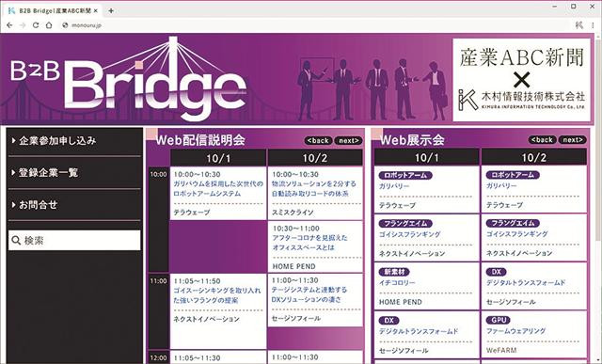Click the forward navigation arrow
602x364 pixels.
pos(23,25)
